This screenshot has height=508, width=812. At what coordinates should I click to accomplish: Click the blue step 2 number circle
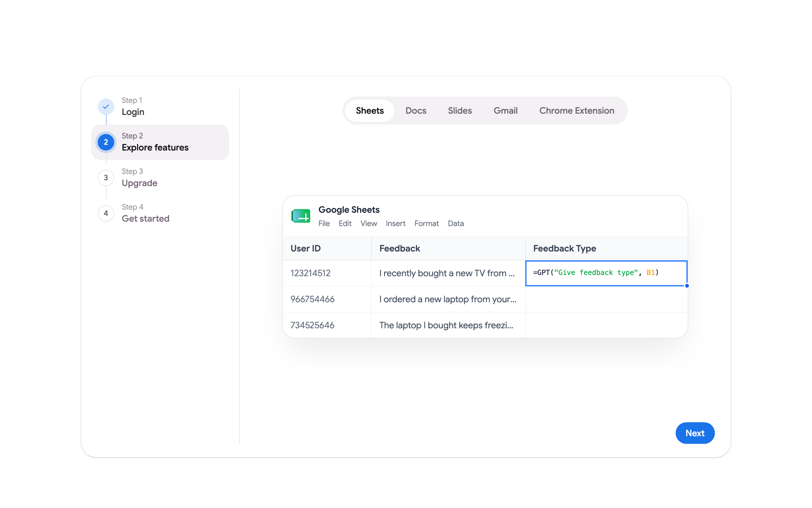106,142
